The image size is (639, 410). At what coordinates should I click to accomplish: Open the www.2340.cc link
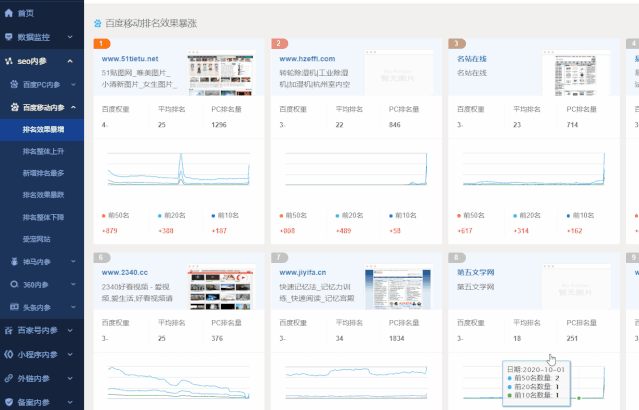tap(125, 272)
